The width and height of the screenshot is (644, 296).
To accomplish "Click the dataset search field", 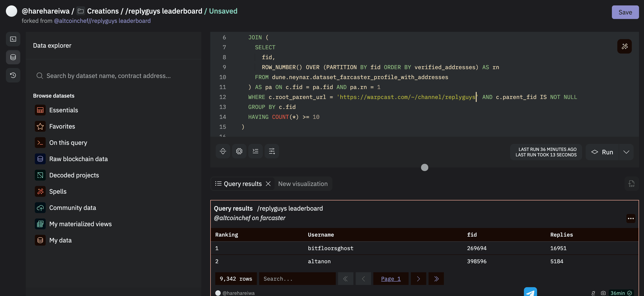I will 113,76.
